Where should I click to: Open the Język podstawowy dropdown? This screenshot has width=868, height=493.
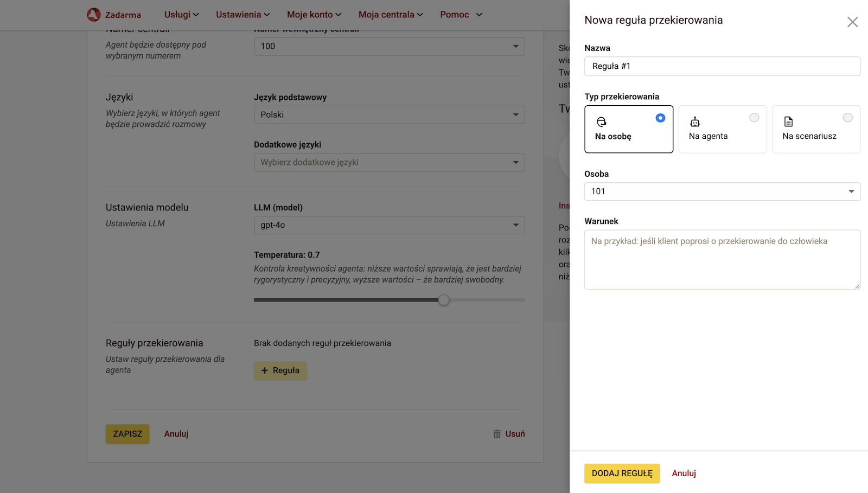pyautogui.click(x=389, y=115)
